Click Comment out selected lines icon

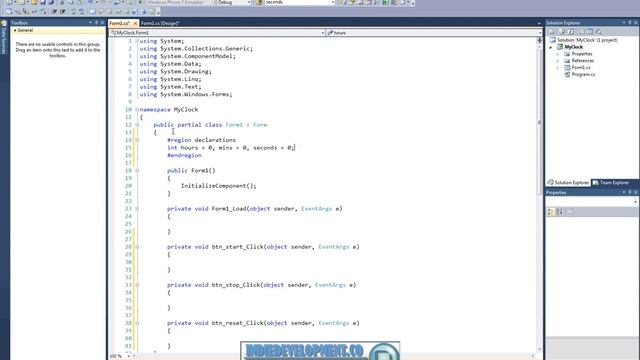click(73, 12)
